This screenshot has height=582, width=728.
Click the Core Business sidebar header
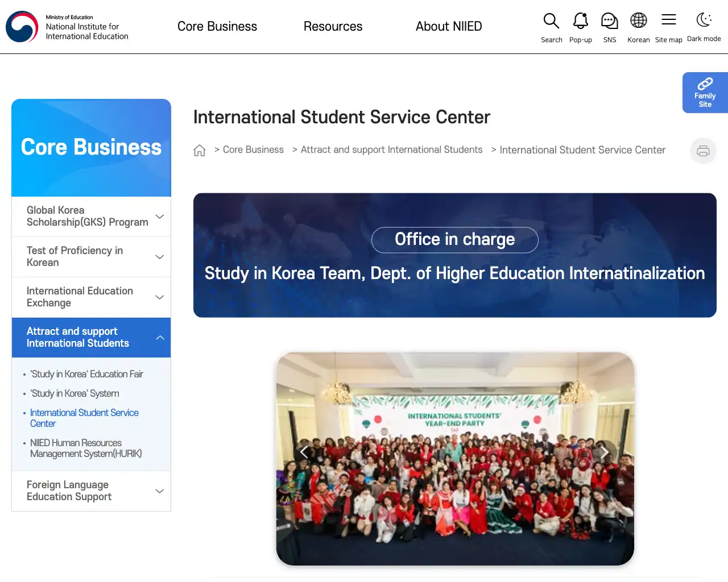91,148
